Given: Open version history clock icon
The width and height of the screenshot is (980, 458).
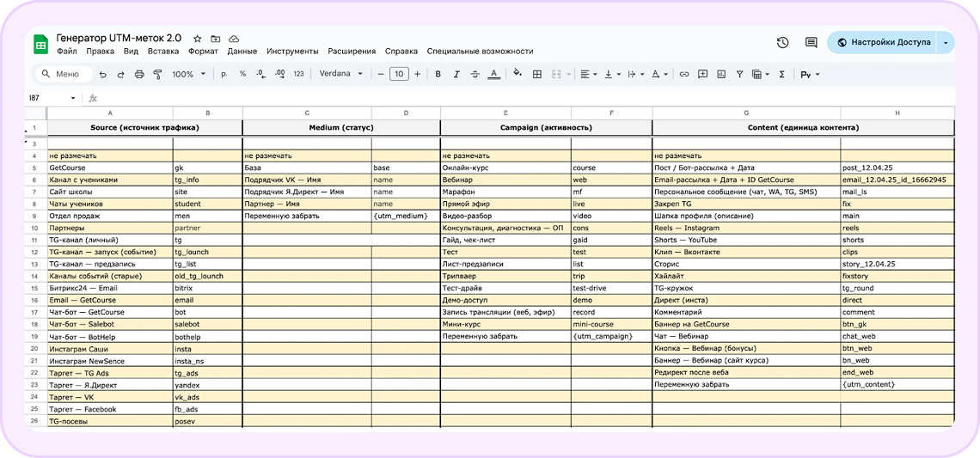Looking at the screenshot, I should pyautogui.click(x=782, y=42).
